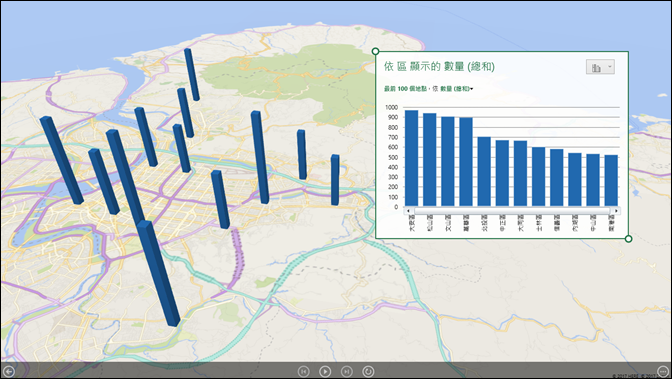Click the loop tour icon
The image size is (672, 379).
(368, 371)
